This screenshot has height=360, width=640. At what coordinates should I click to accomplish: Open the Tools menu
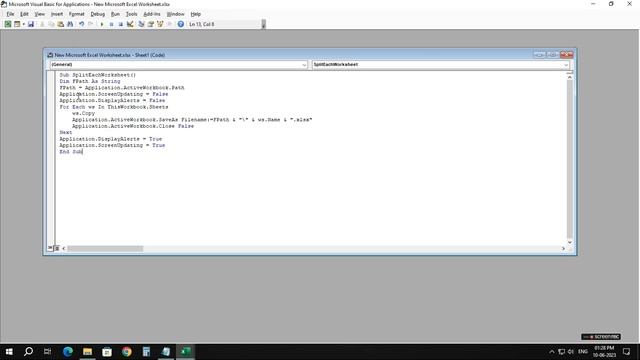tap(131, 14)
